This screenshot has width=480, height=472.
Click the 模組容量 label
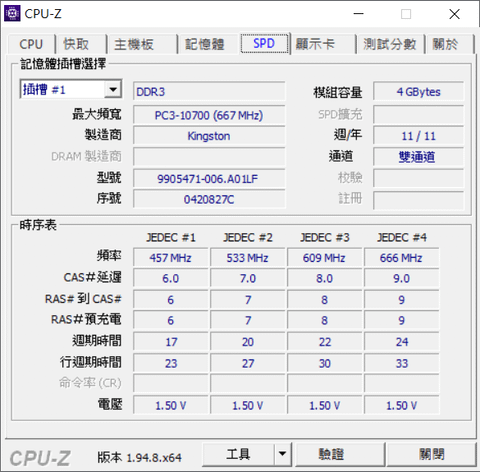(338, 92)
